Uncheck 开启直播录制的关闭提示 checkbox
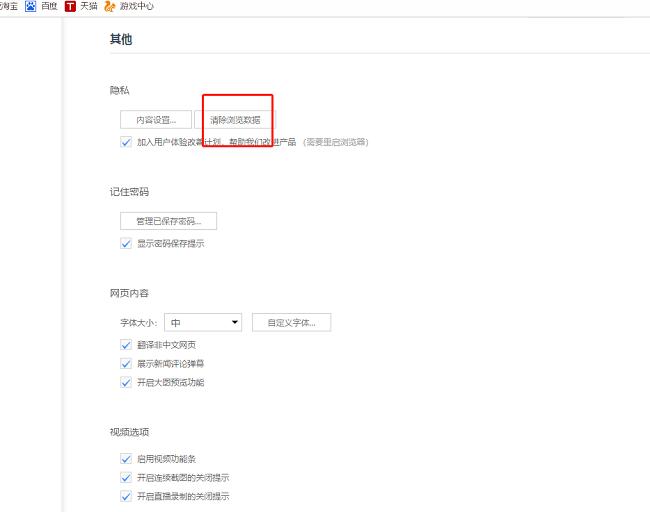 click(126, 496)
